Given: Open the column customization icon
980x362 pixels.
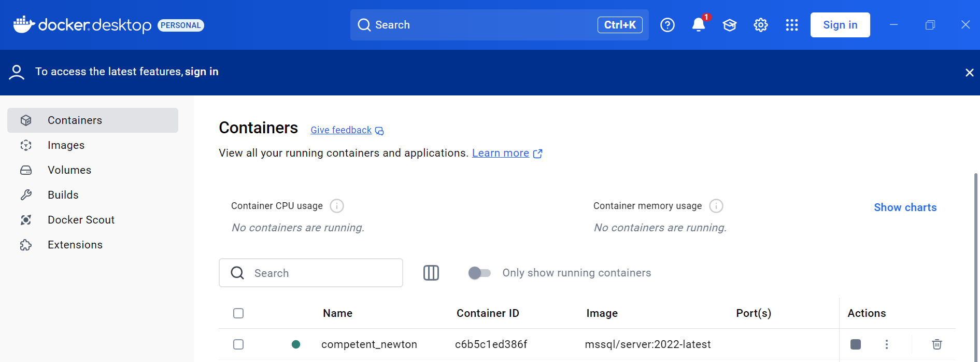Looking at the screenshot, I should [x=431, y=273].
